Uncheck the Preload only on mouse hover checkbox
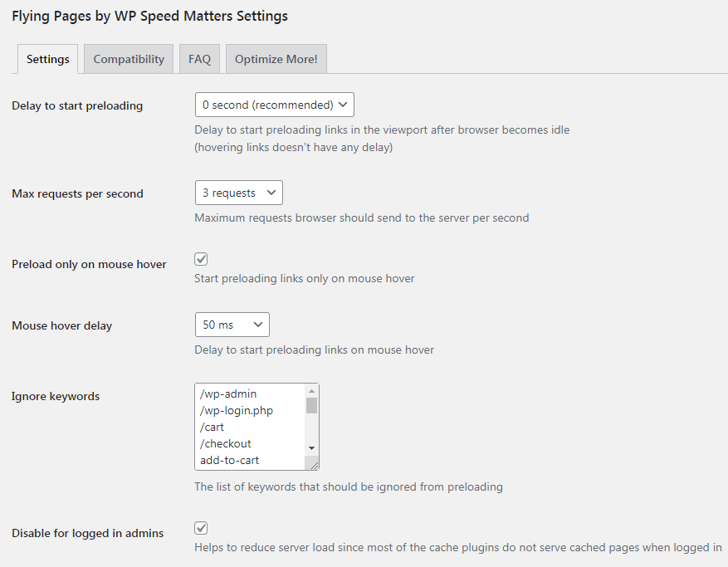This screenshot has width=728, height=567. (201, 259)
